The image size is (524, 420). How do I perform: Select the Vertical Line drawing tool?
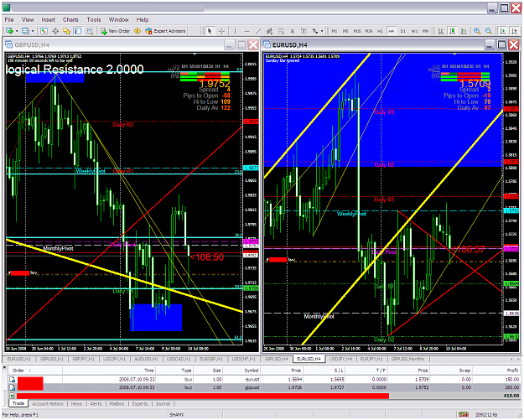click(235, 31)
